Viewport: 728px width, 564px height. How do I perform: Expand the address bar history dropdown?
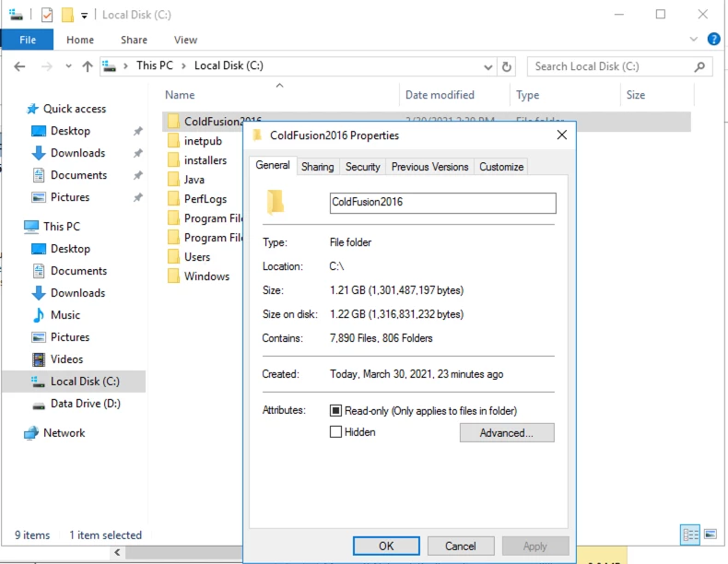point(488,67)
